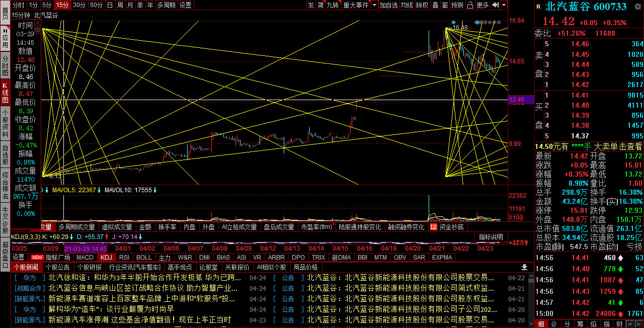This screenshot has width=644, height=328.
Task: Click the 大卖单击查看 link
Action: tap(618, 146)
